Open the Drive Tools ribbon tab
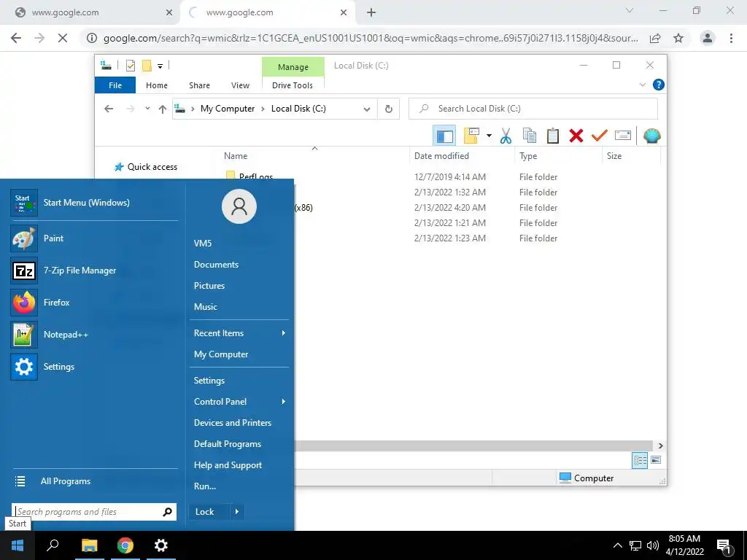Screen dimensions: 747x560 pyautogui.click(x=293, y=85)
